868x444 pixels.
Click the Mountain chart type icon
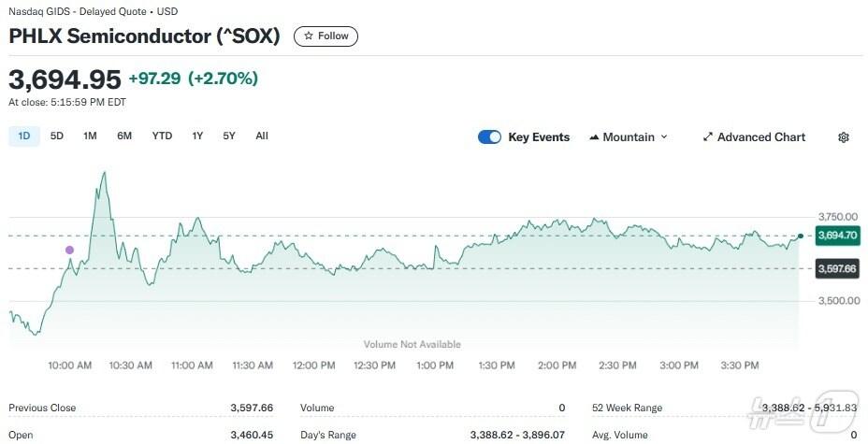point(594,137)
